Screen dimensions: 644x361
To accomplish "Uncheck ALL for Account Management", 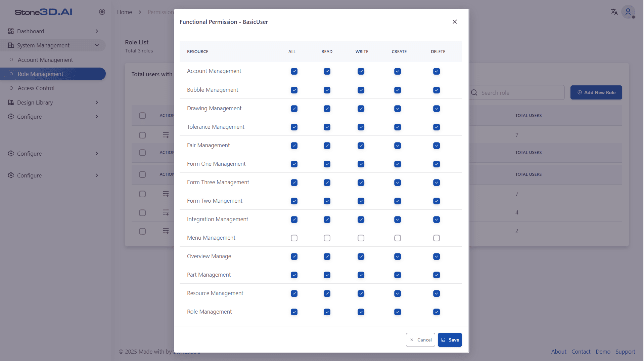I will tap(294, 71).
